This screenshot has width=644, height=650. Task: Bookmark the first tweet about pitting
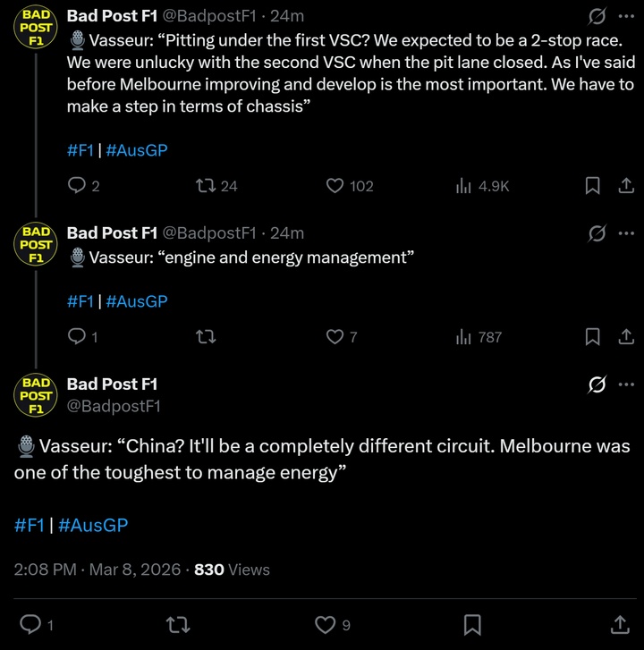click(x=592, y=186)
